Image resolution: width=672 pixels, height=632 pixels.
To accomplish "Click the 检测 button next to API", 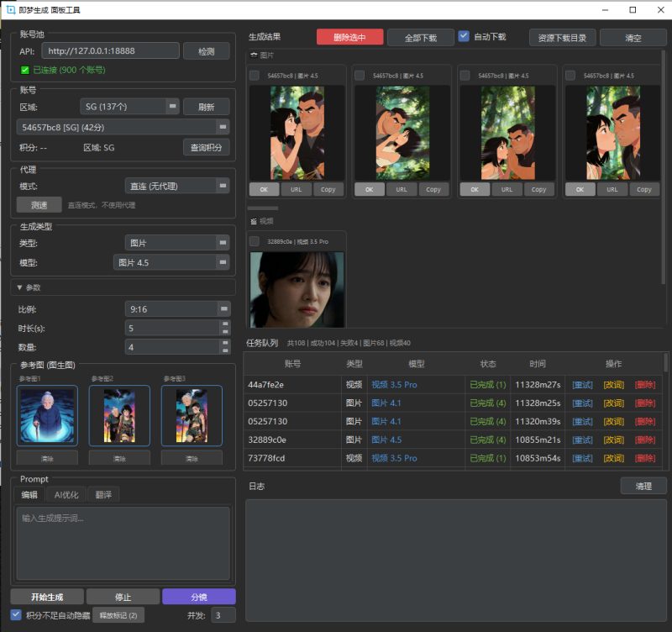I will tap(206, 51).
